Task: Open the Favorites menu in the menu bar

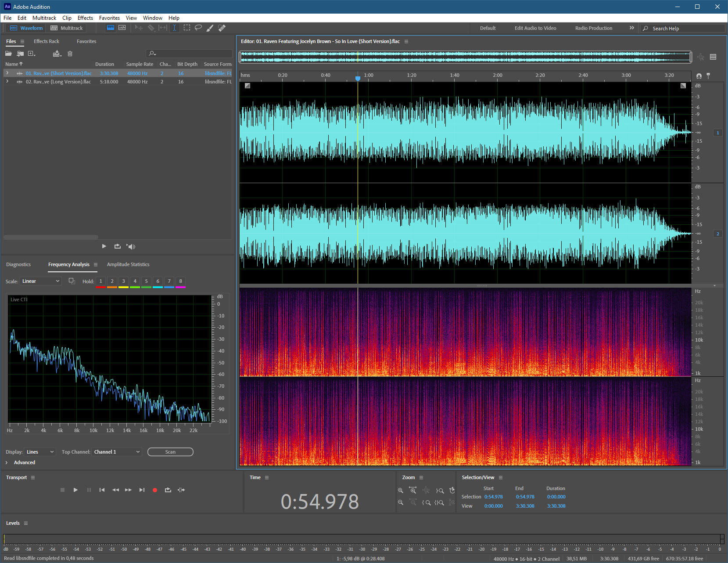Action: point(109,18)
